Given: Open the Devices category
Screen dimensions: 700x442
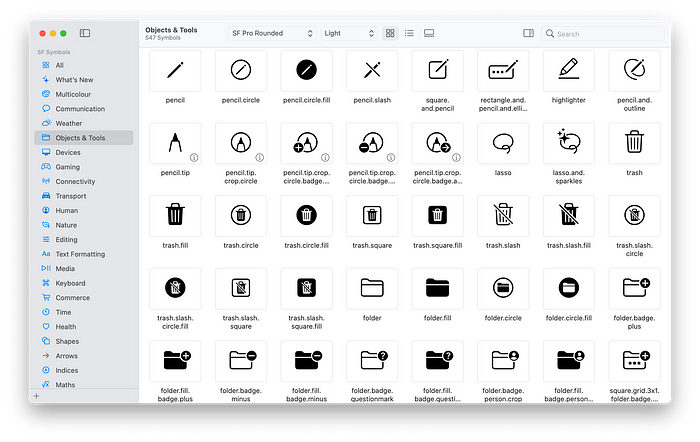Looking at the screenshot, I should point(84,152).
